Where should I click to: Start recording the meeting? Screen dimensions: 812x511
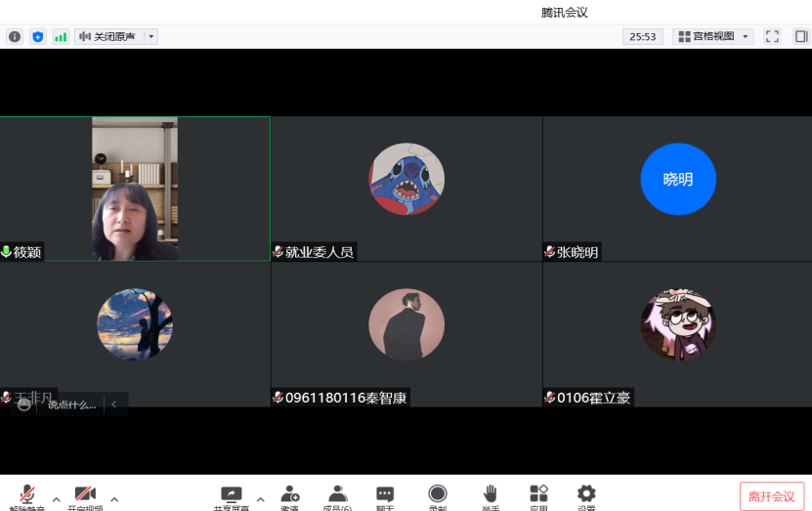pyautogui.click(x=438, y=494)
